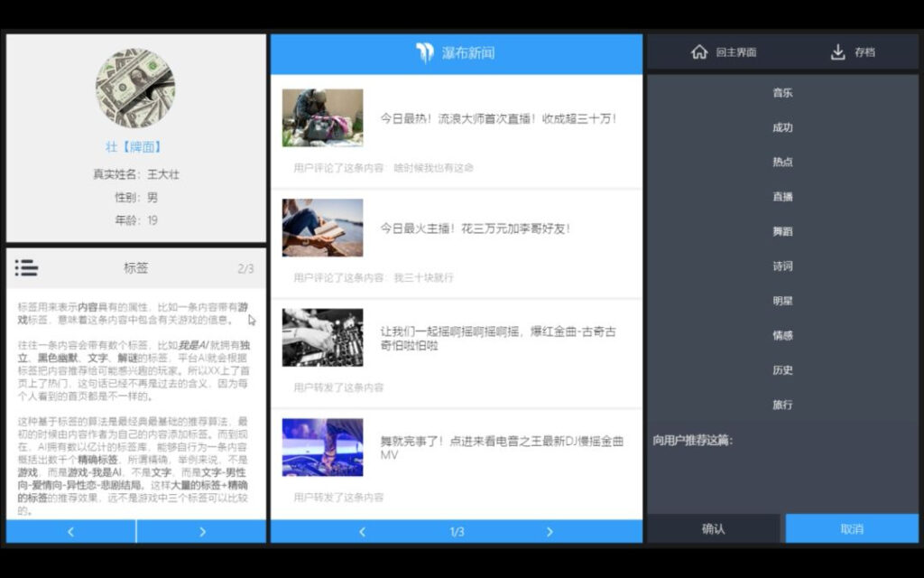Viewport: 924px width, 578px height.
Task: Open thumbnail of person reading by water
Action: tap(322, 227)
